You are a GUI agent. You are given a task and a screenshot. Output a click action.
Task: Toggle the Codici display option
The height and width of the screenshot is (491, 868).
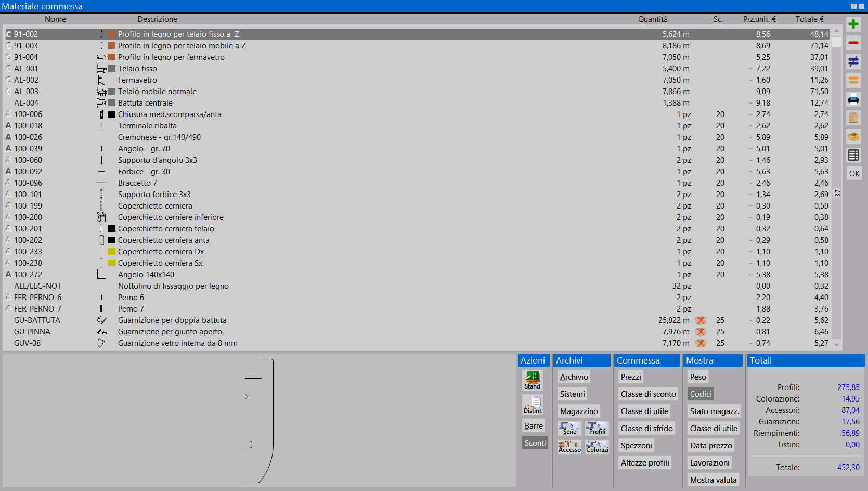701,394
